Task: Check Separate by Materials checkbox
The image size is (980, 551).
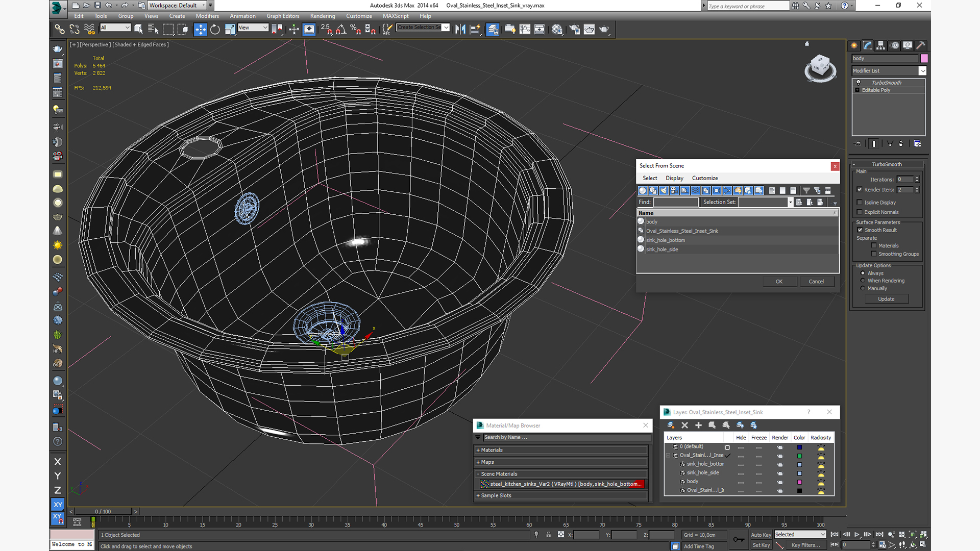Action: coord(874,245)
